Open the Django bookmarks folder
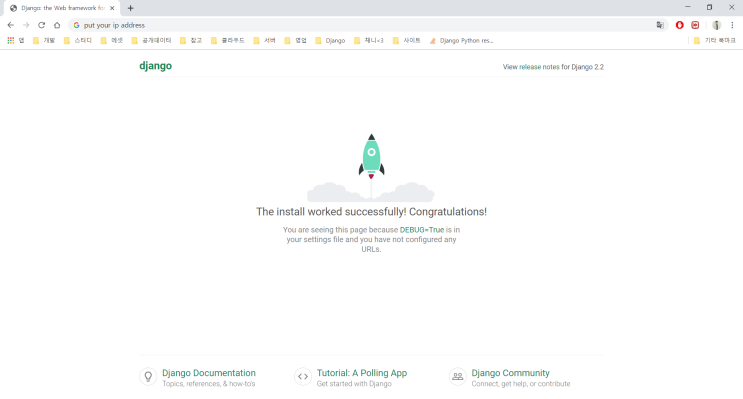This screenshot has height=399, width=743. click(330, 41)
